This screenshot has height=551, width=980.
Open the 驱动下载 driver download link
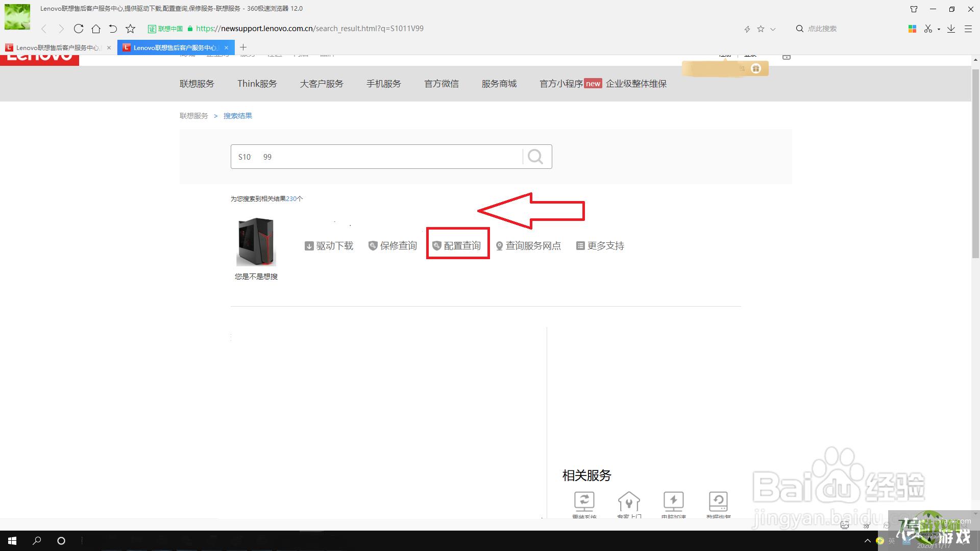pyautogui.click(x=329, y=246)
